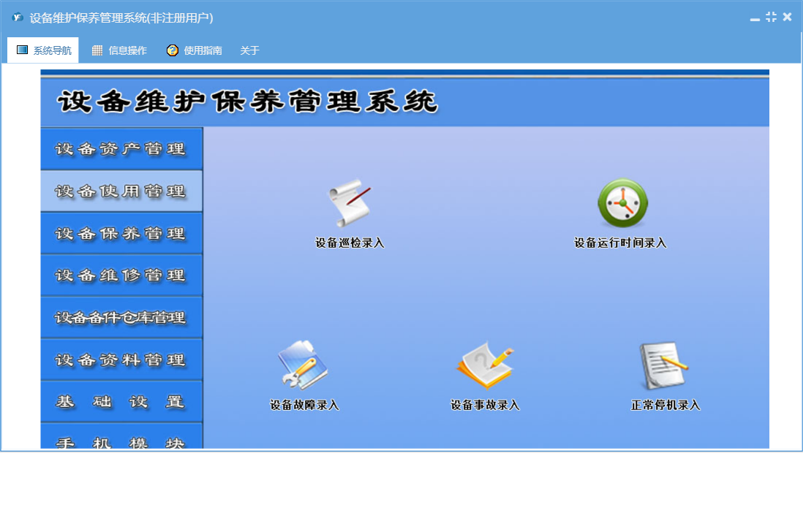
Task: Open the 设备故障录入 wrench icon
Action: pyautogui.click(x=304, y=365)
